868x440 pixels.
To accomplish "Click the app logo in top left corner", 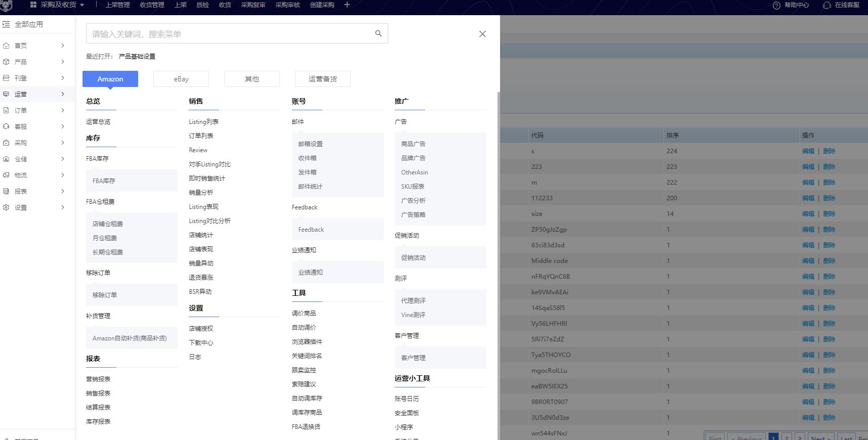I will 6,6.
